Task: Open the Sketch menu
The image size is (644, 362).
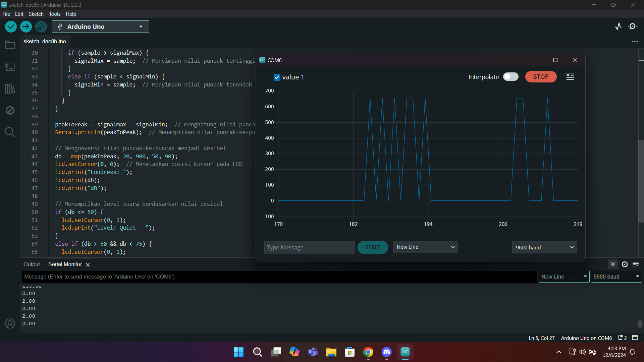Action: (36, 14)
